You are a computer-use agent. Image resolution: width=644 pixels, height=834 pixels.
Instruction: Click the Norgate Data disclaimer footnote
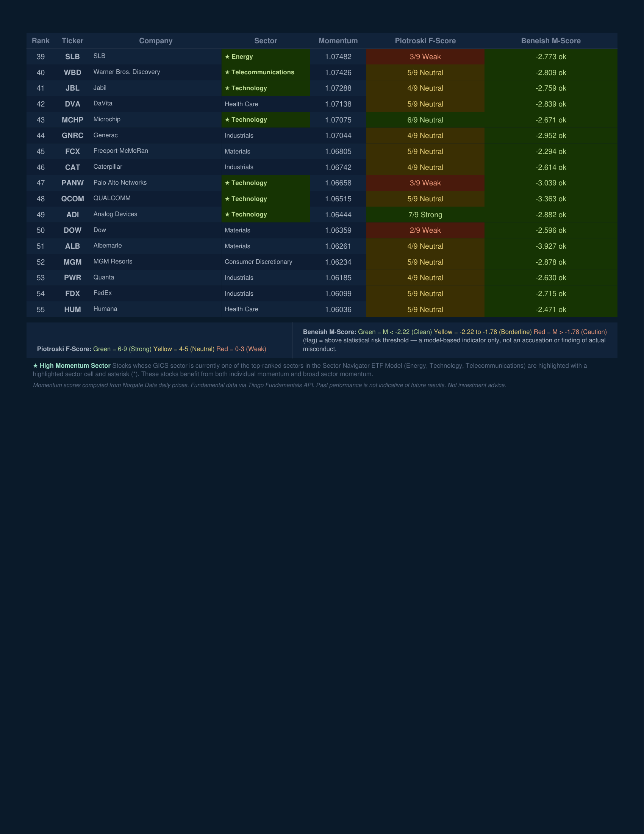pyautogui.click(x=269, y=385)
